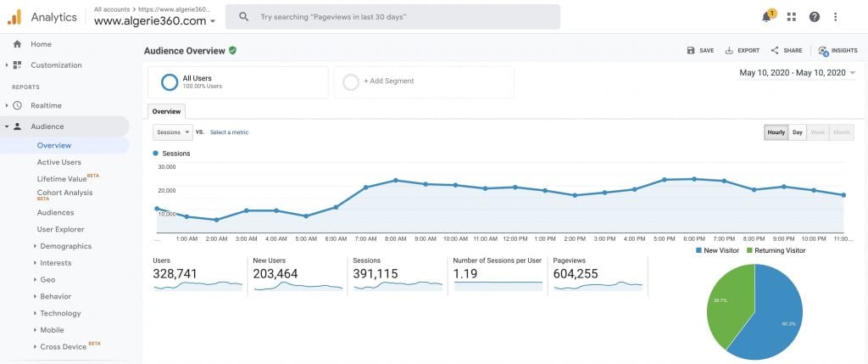868x364 pixels.
Task: Click the Select a metric link
Action: 229,132
